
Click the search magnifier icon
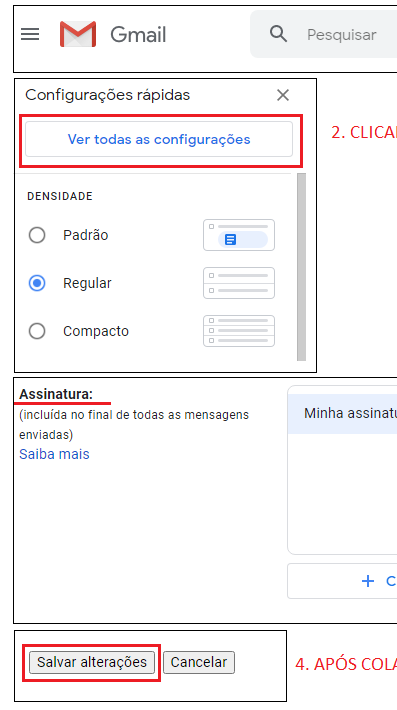278,34
